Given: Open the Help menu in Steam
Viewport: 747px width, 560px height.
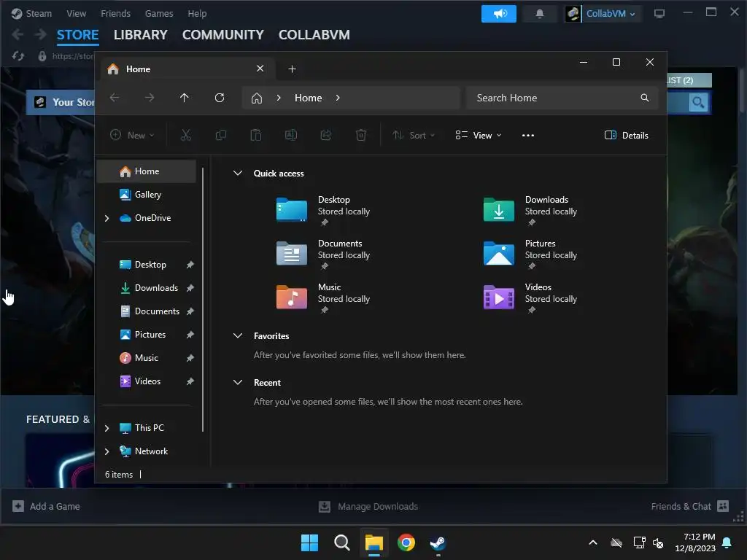Looking at the screenshot, I should pyautogui.click(x=197, y=14).
